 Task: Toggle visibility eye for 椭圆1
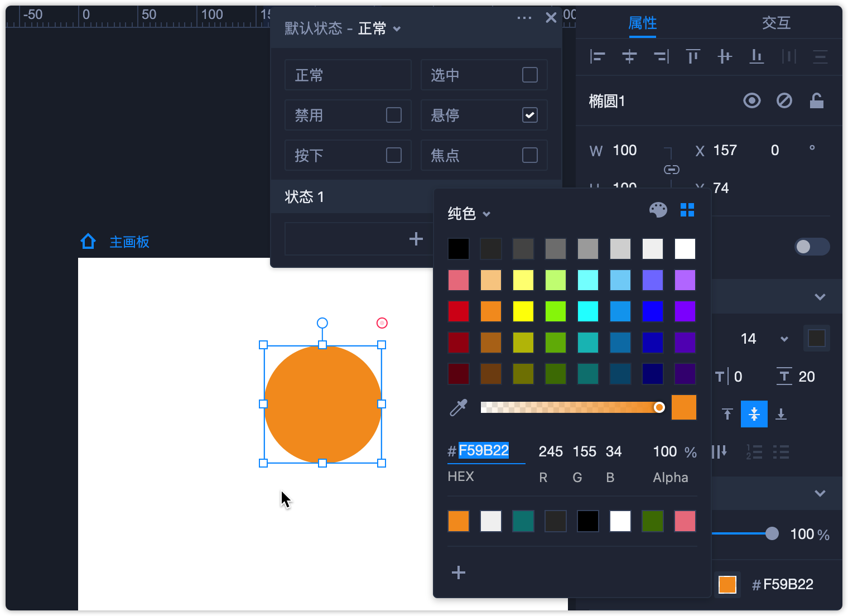(x=752, y=101)
